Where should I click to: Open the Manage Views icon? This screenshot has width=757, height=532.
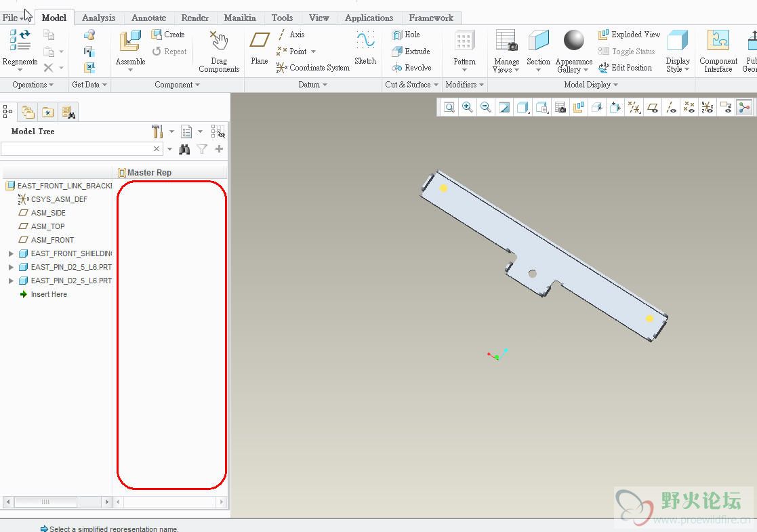coord(506,41)
